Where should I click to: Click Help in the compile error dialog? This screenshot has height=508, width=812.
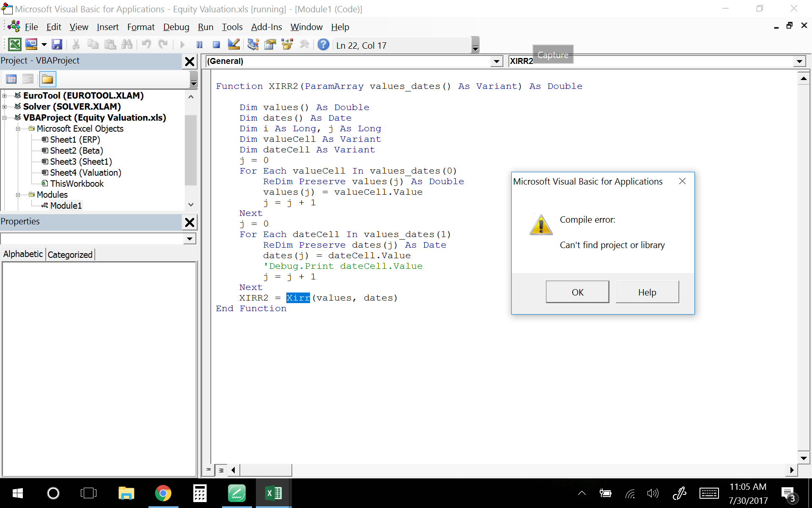coord(647,292)
